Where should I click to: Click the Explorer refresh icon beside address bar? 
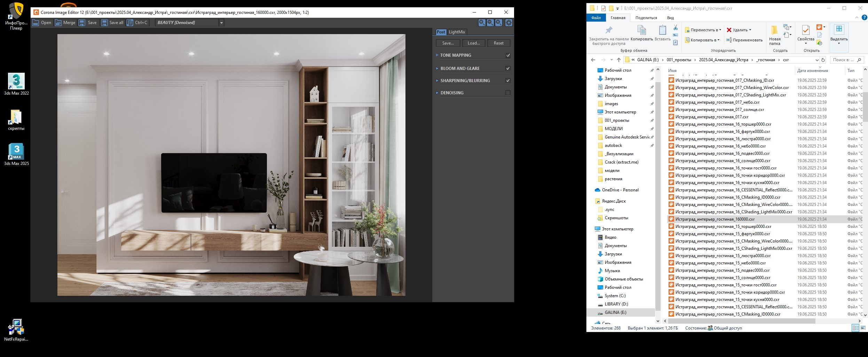pyautogui.click(x=823, y=60)
